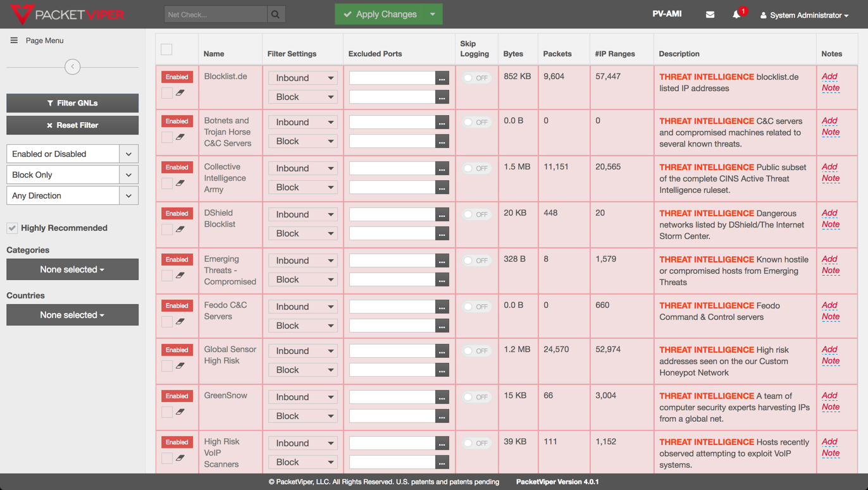Open the Block Only dropdown
Viewport: 868px width, 490px height.
tap(72, 175)
